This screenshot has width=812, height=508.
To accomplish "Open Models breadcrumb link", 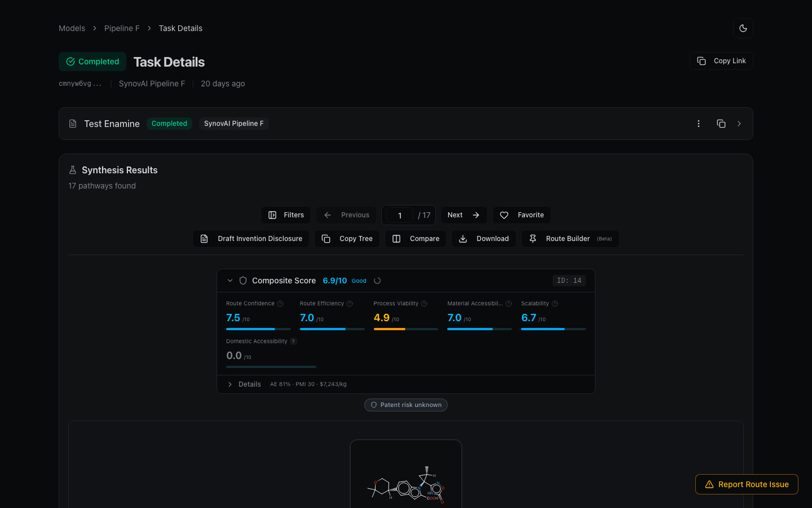I will coord(72,28).
